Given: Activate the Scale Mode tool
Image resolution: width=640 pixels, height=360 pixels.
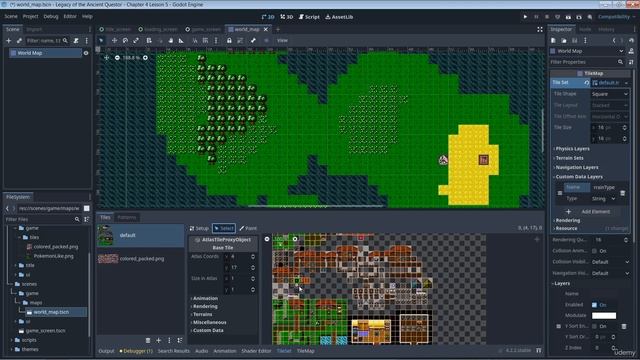Looking at the screenshot, I should pyautogui.click(x=136, y=40).
